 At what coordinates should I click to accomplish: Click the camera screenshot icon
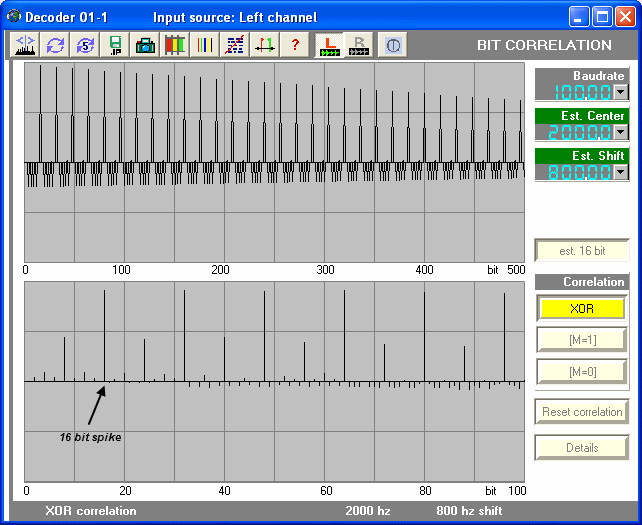pos(146,45)
